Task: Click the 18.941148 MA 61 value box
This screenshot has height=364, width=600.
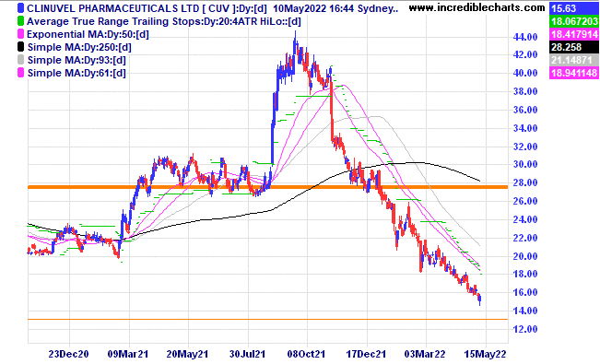Action: (x=574, y=73)
